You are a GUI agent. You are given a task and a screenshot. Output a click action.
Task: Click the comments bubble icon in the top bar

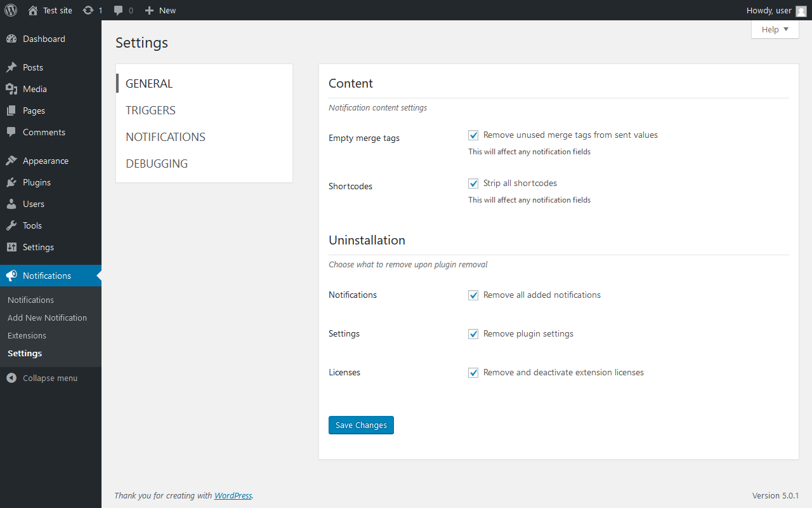click(119, 10)
